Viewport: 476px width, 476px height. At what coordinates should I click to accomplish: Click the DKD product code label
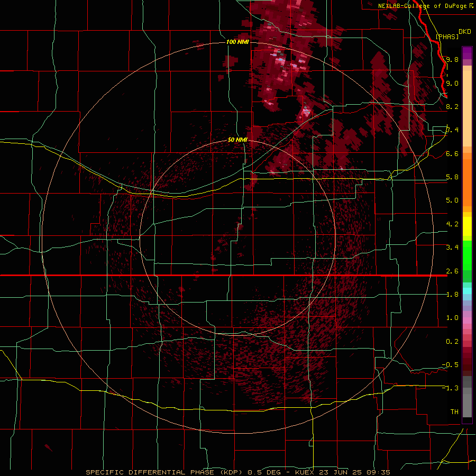pos(465,32)
